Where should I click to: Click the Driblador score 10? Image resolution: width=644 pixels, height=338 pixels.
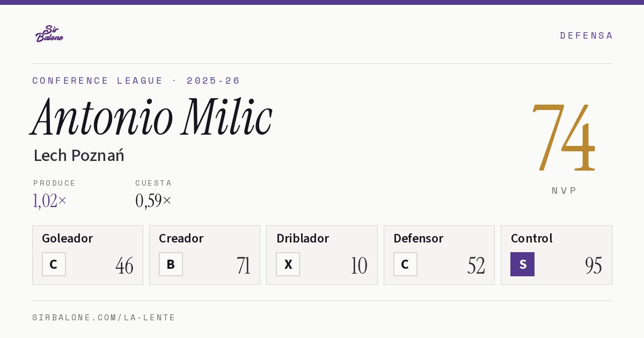tap(359, 265)
